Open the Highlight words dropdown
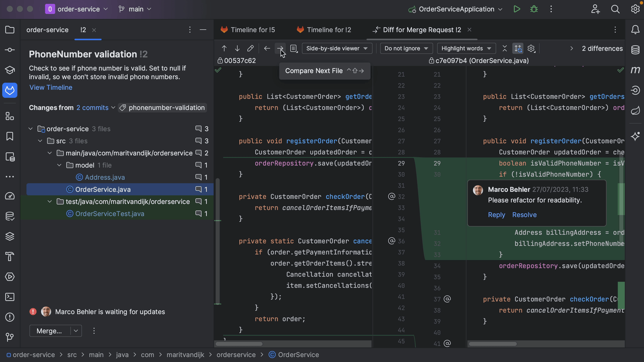 (x=466, y=49)
